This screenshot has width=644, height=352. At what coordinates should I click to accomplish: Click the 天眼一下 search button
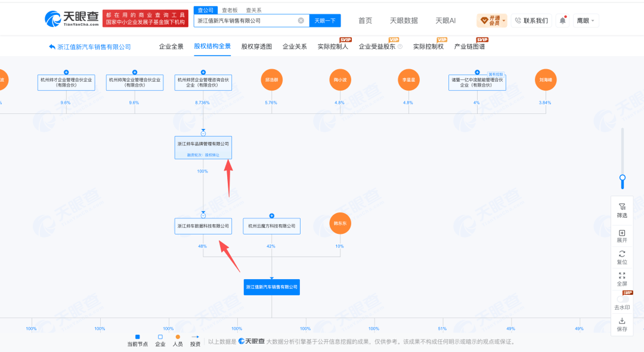click(325, 20)
